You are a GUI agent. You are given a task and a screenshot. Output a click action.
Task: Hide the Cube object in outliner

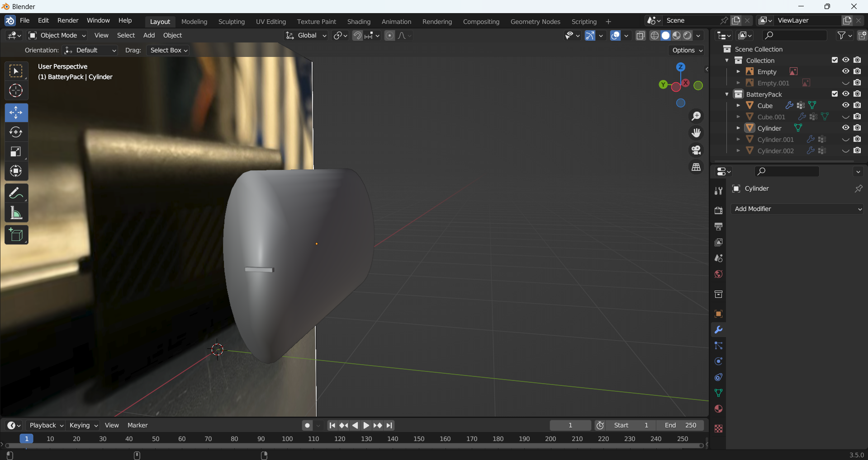(845, 105)
